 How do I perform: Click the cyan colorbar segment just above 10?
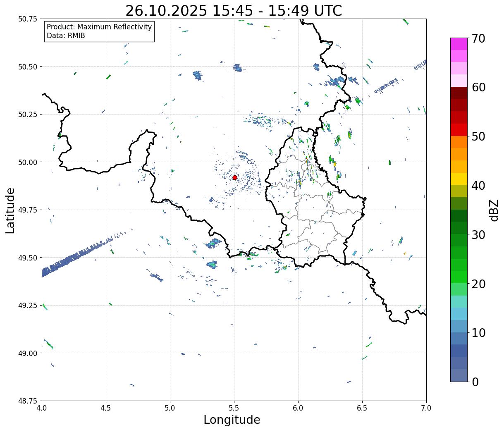459,314
